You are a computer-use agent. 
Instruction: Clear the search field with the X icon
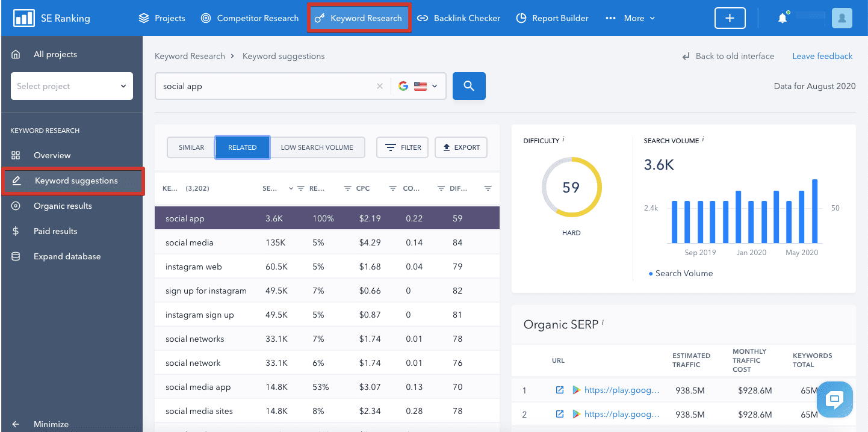click(379, 86)
